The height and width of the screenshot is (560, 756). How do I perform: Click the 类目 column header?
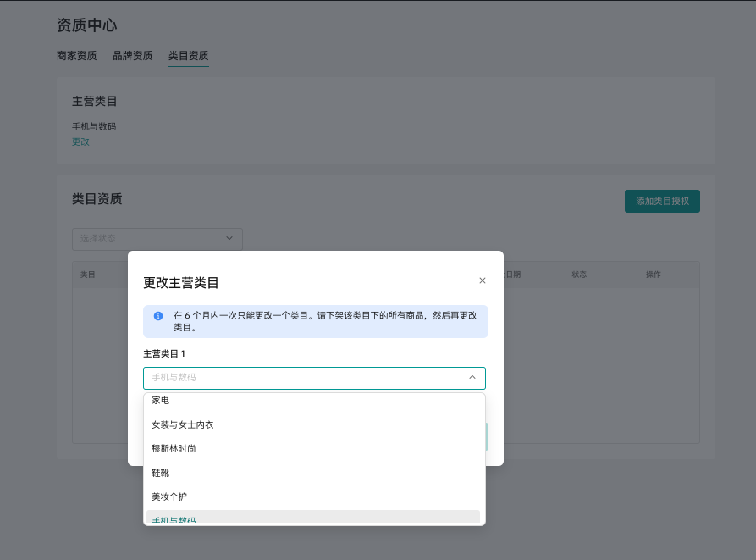point(88,274)
